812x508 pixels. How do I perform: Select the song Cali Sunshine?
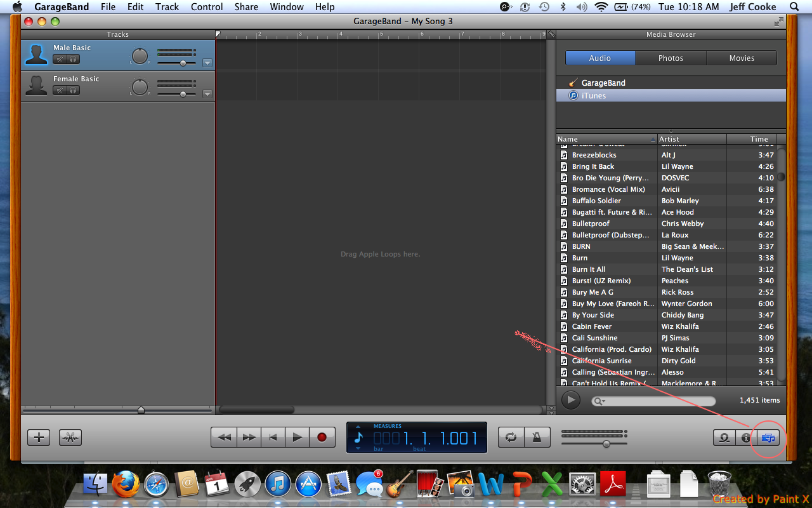[666, 338]
